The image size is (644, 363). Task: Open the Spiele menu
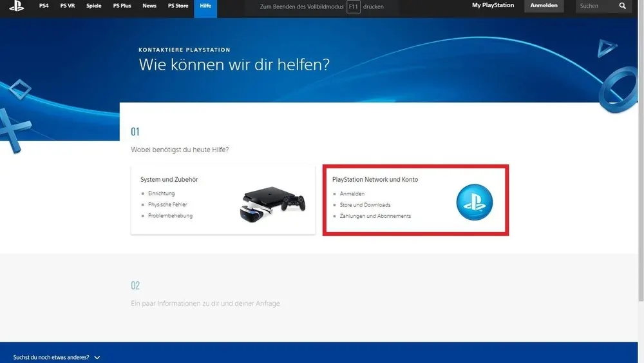[93, 6]
